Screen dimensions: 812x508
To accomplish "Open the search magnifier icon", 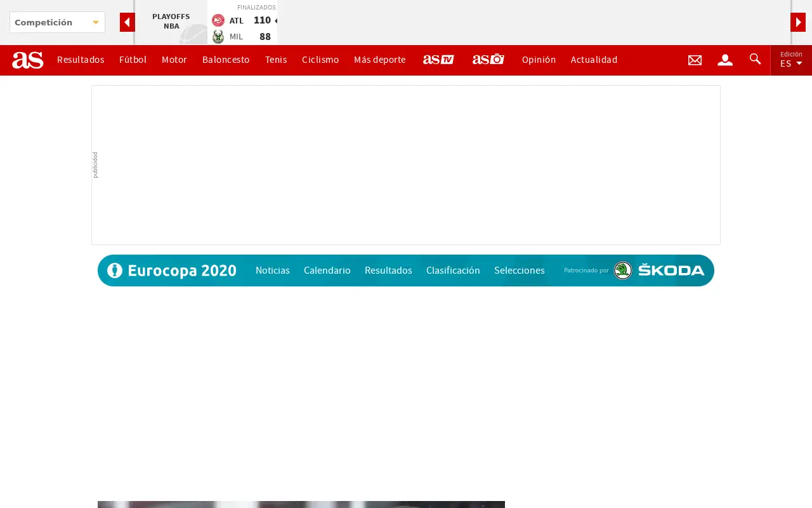I will 755,59.
